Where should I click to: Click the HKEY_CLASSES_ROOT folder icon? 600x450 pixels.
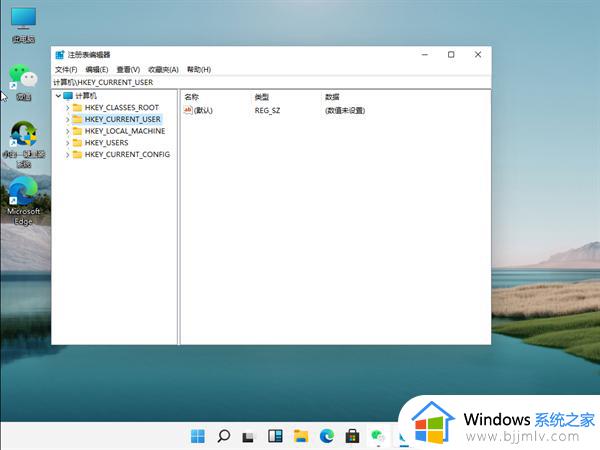tap(77, 108)
